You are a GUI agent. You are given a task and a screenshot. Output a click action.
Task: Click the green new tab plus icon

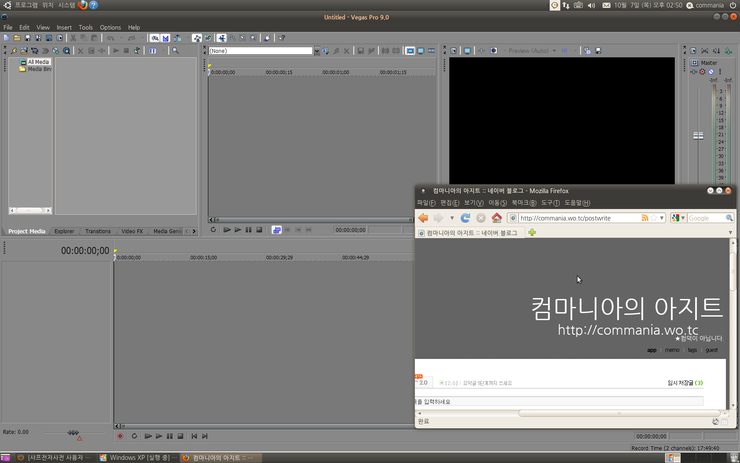pyautogui.click(x=532, y=233)
